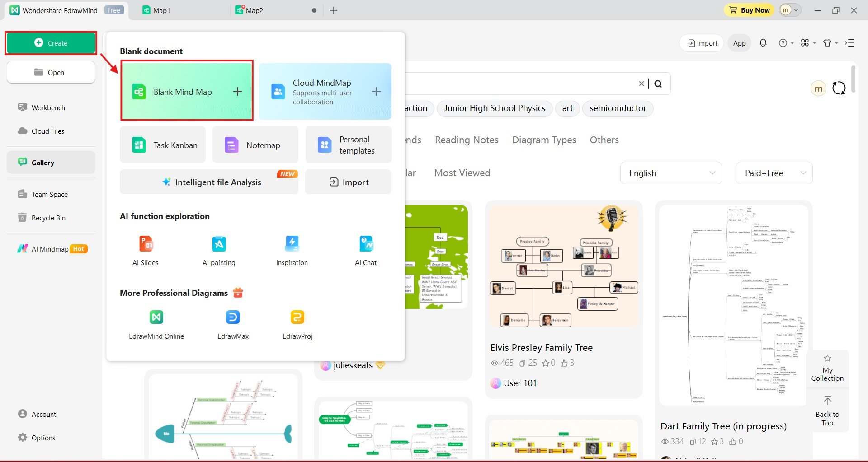Click Back to Top

[x=827, y=411]
